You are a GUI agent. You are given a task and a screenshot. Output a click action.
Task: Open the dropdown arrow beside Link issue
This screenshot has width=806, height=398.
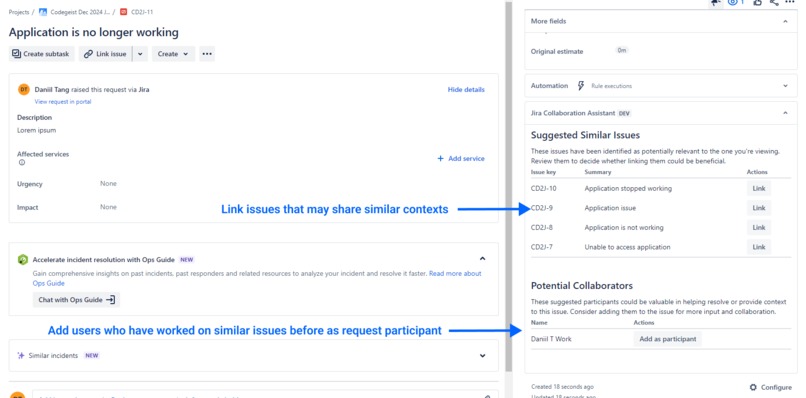point(140,54)
